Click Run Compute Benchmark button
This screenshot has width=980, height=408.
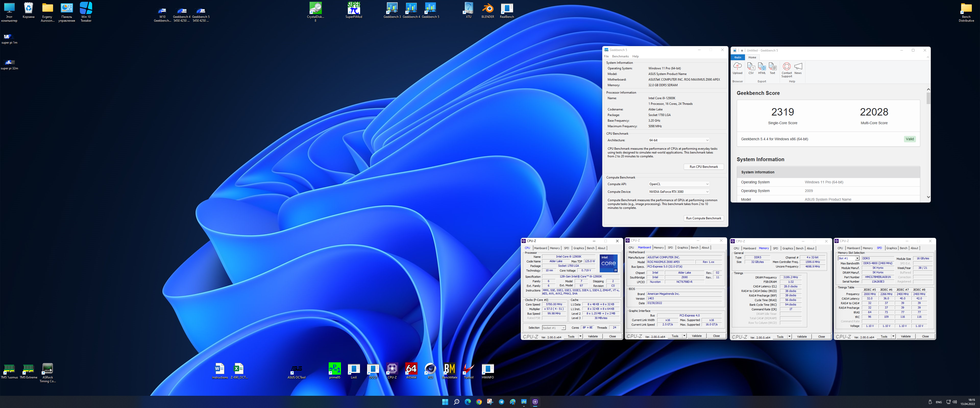[703, 218]
